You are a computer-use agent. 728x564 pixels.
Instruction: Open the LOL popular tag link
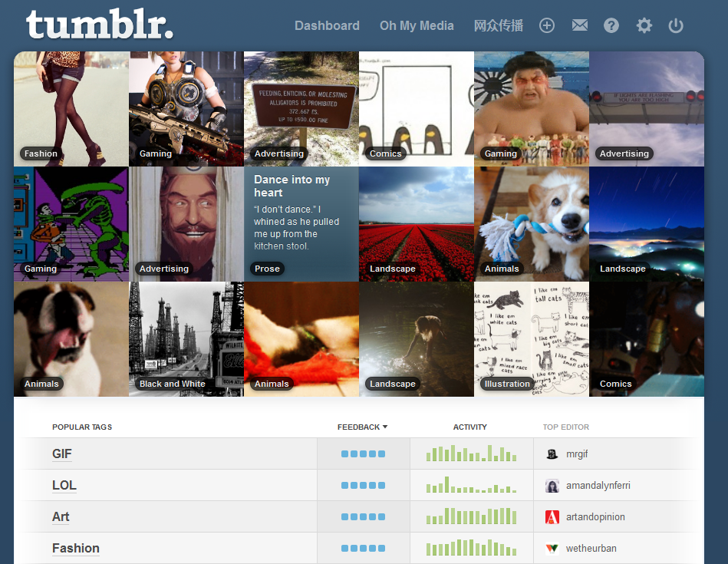coord(64,486)
